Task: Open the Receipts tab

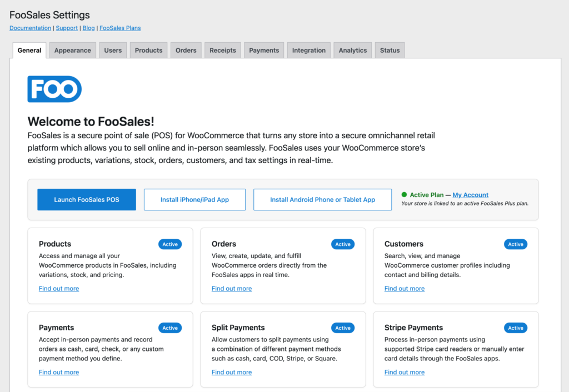Action: coord(222,50)
